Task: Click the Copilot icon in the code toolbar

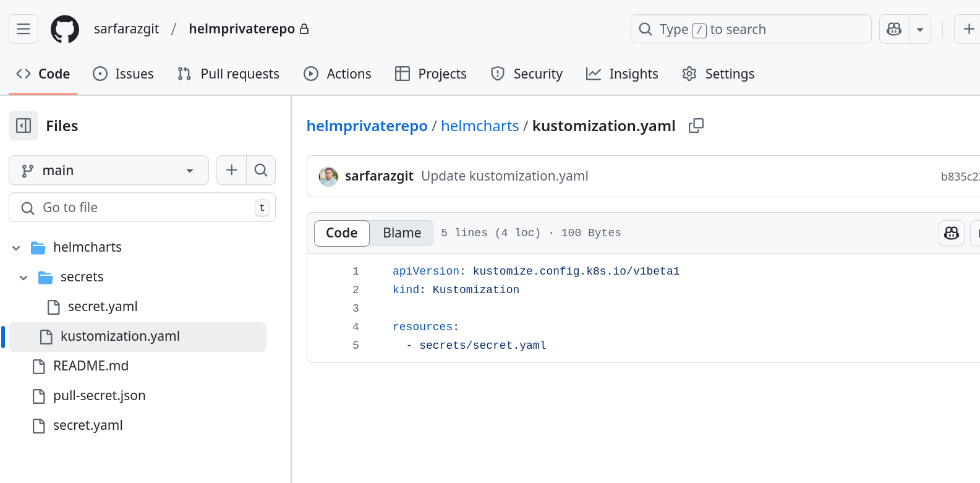Action: click(951, 233)
